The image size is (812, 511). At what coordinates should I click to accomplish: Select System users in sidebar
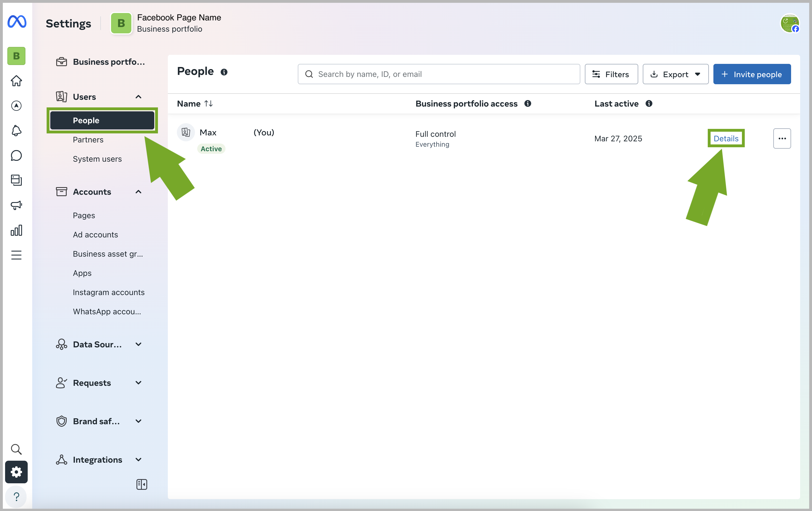pos(97,159)
